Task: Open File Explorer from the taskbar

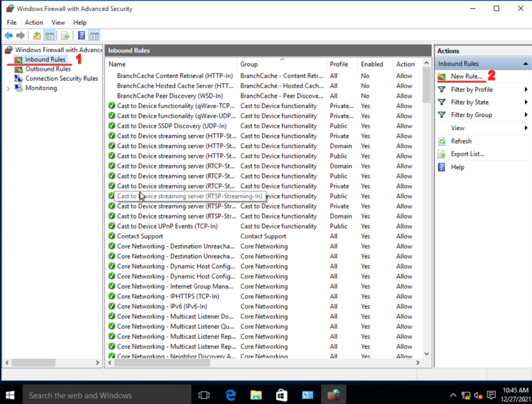Action: point(256,395)
